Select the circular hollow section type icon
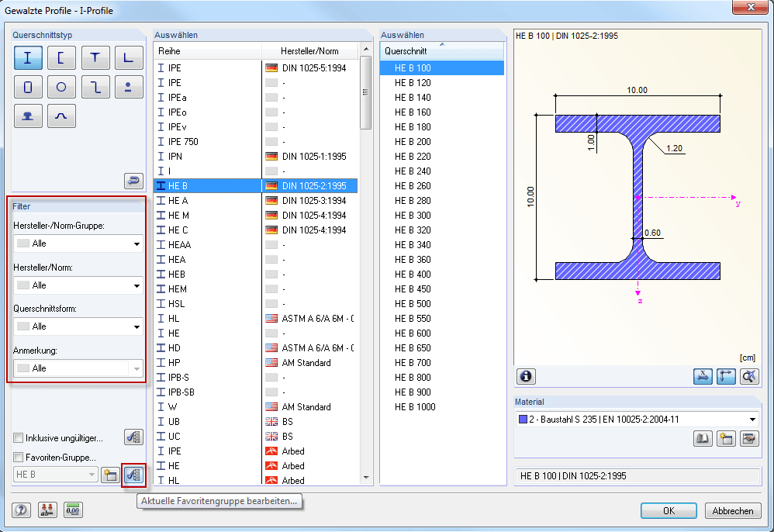Viewport: 774px width, 532px height. click(x=61, y=87)
